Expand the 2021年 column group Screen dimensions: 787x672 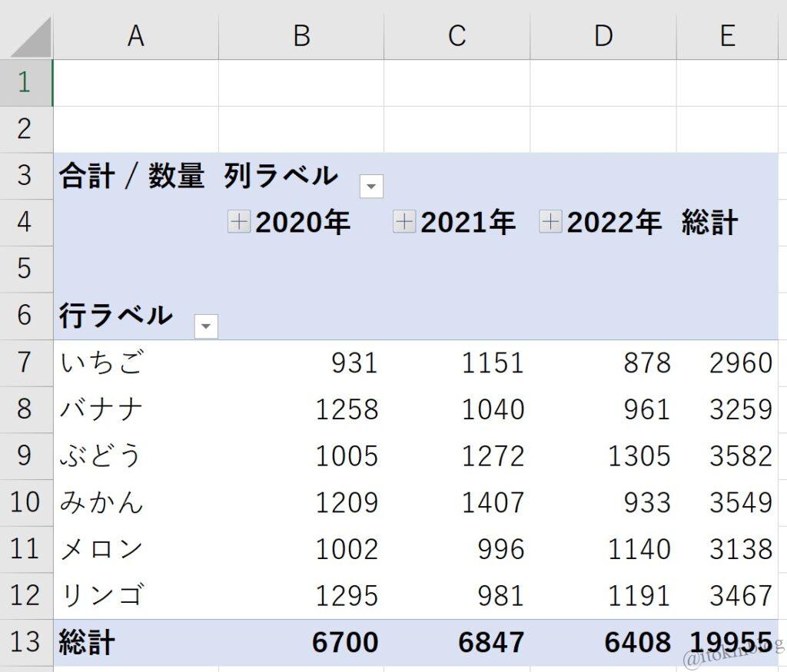404,223
